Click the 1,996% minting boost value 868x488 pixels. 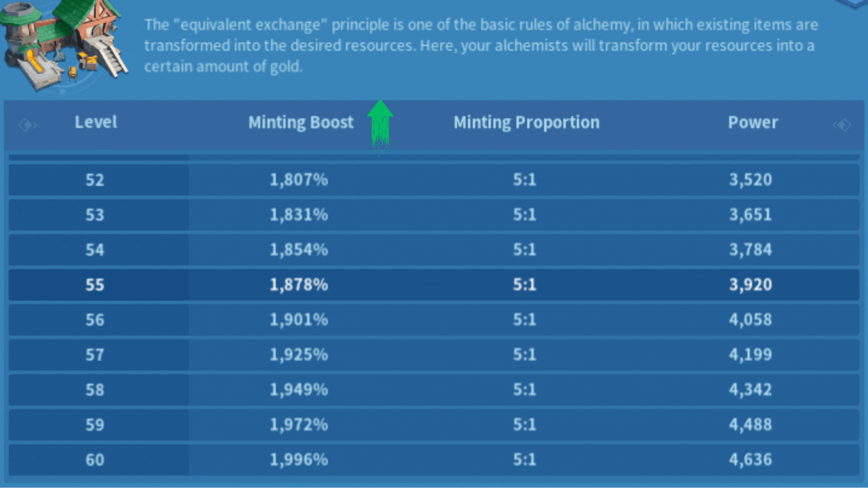tap(299, 460)
